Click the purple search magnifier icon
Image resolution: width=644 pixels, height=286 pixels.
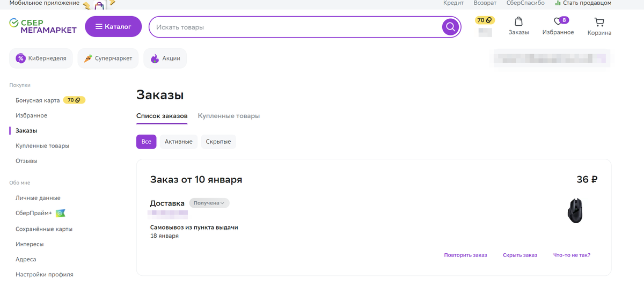(451, 27)
